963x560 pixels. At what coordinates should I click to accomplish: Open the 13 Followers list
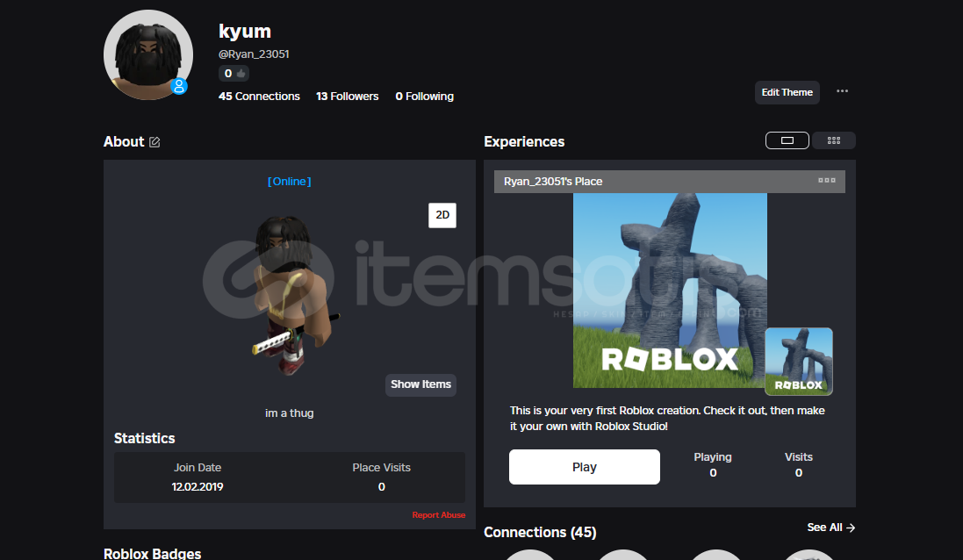(347, 97)
